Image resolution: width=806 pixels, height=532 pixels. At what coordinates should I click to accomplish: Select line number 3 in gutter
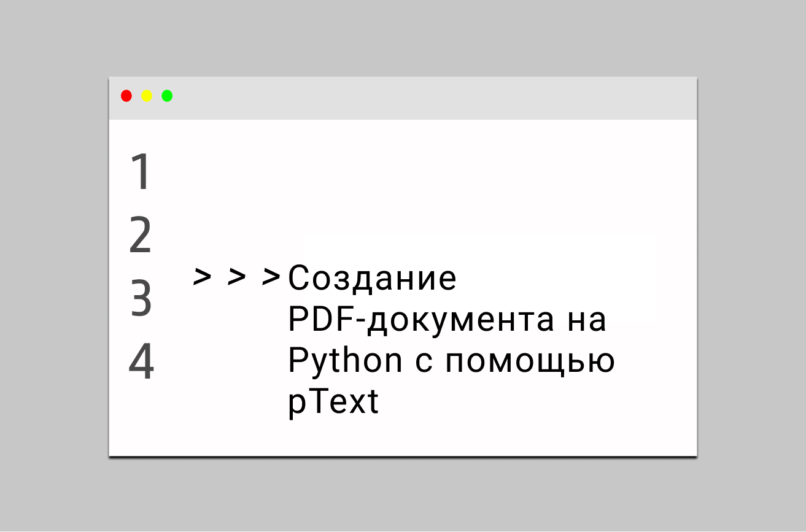point(141,299)
